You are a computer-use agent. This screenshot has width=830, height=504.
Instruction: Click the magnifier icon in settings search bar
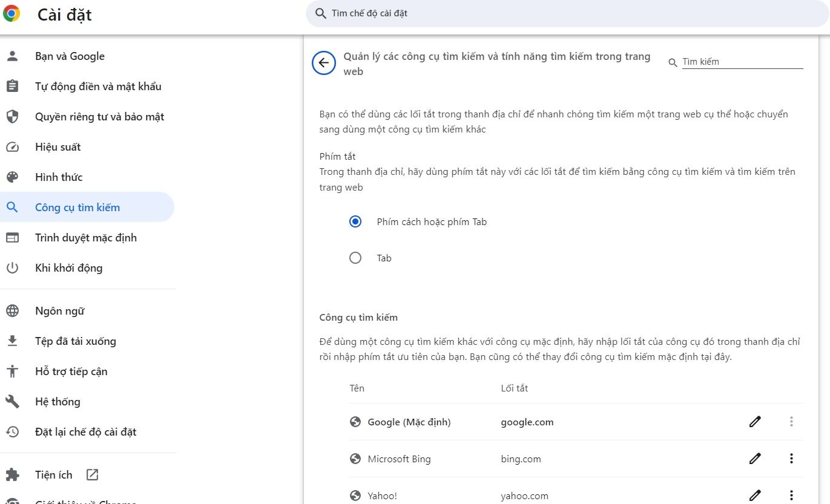click(320, 13)
